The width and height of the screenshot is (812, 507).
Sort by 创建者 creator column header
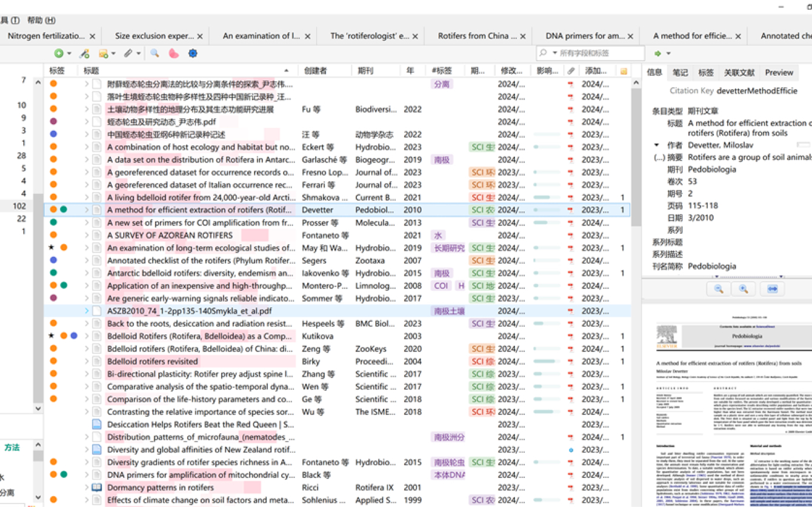coord(326,71)
